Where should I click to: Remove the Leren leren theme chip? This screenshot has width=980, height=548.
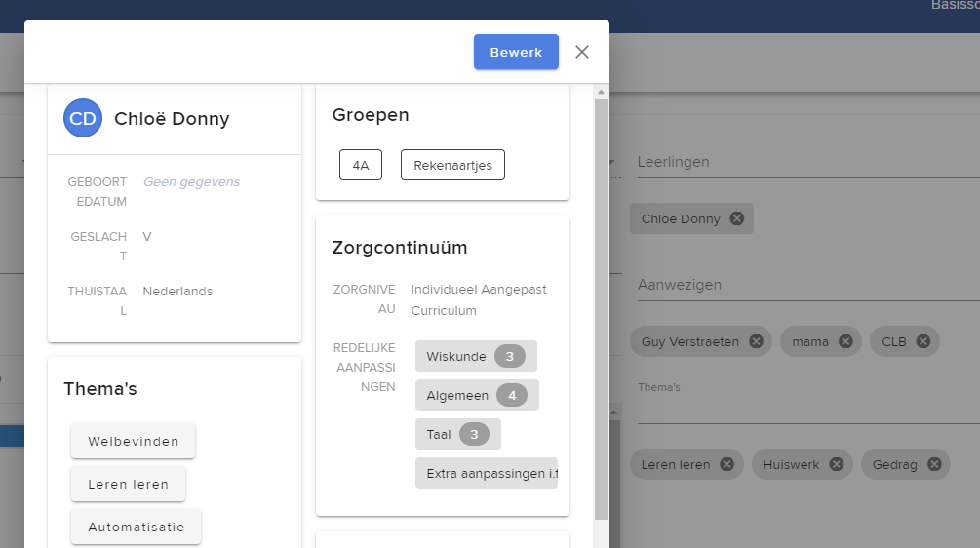click(726, 465)
